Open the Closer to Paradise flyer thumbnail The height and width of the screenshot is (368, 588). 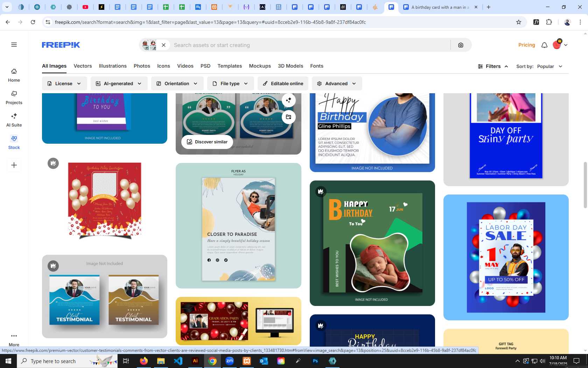tap(238, 226)
